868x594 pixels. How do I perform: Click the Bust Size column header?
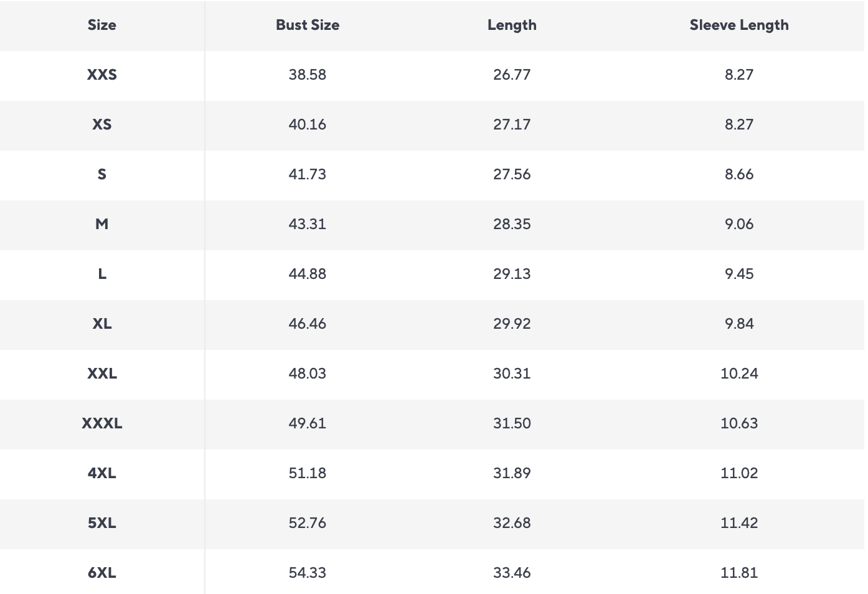(308, 25)
